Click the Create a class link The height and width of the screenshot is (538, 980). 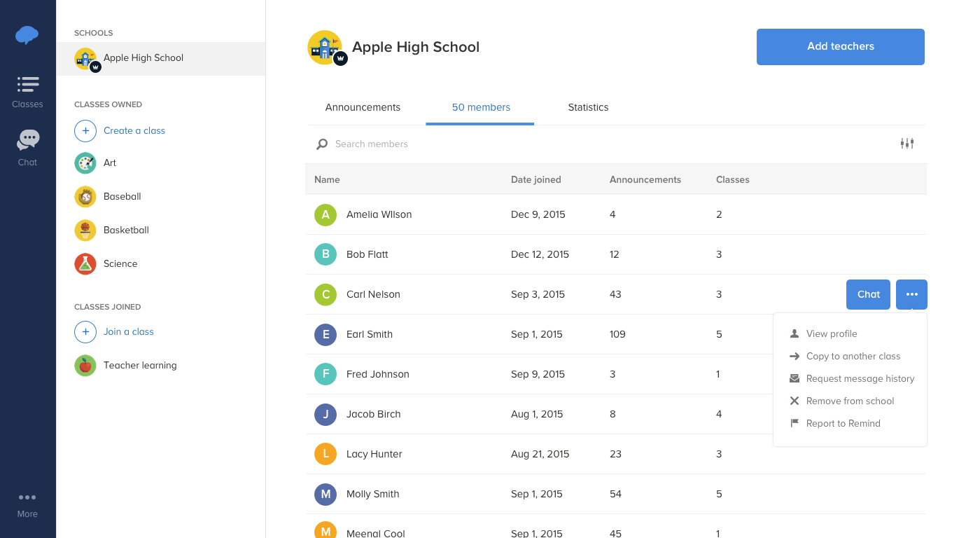pyautogui.click(x=134, y=130)
